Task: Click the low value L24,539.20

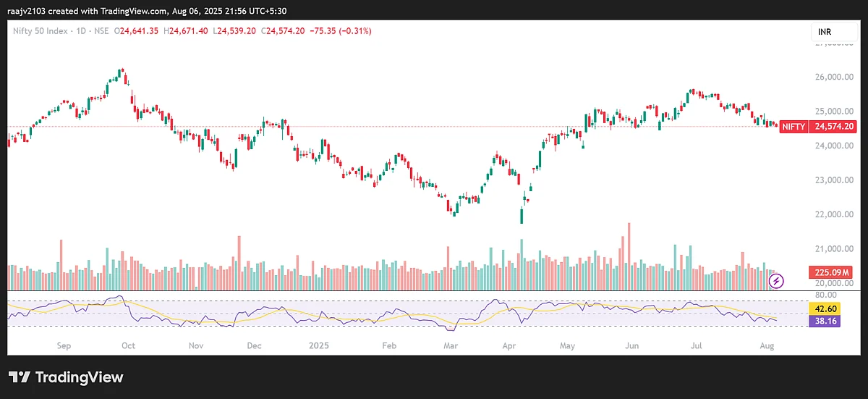Action: [x=234, y=31]
